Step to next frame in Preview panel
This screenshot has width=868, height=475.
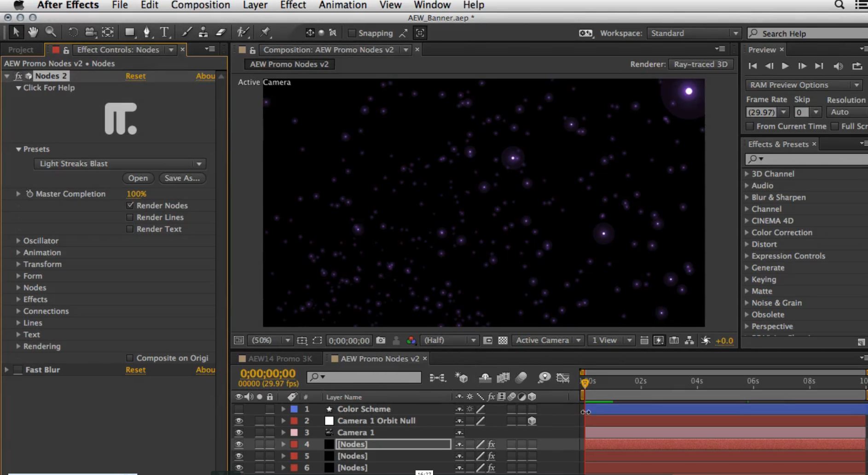(x=802, y=66)
